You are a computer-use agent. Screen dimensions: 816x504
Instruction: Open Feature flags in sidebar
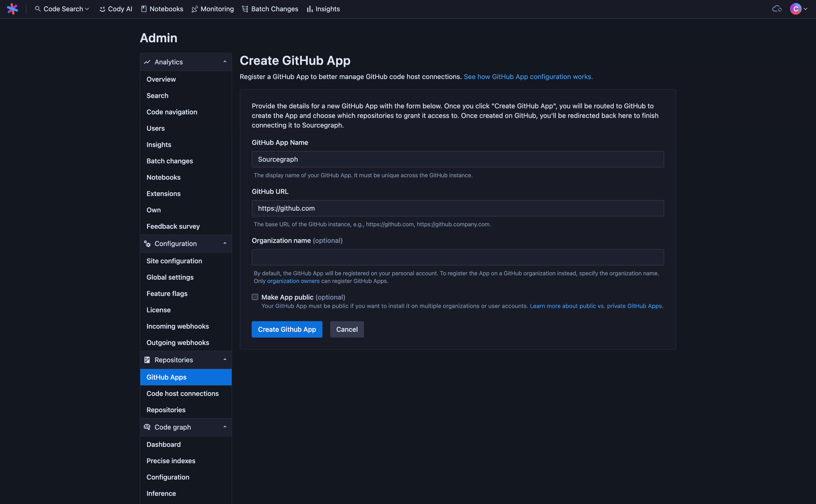pos(186,294)
